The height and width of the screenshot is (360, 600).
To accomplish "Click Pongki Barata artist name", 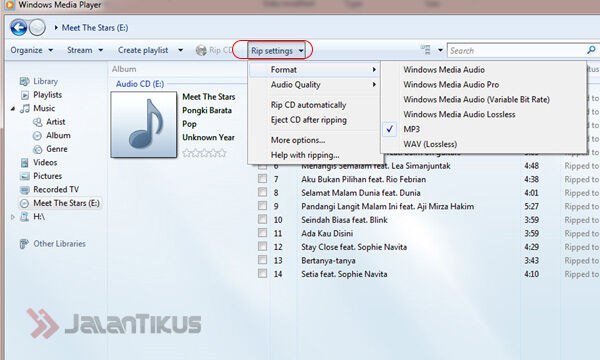I will pos(207,110).
